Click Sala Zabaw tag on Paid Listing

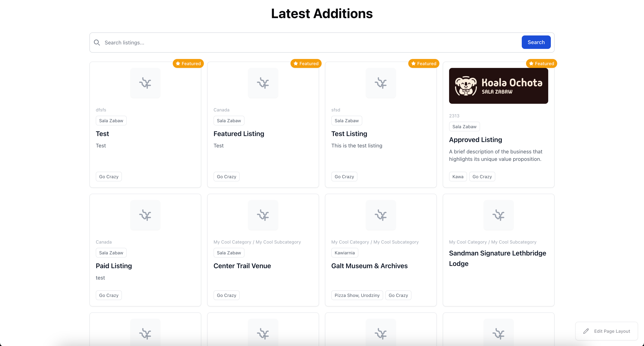(x=111, y=253)
